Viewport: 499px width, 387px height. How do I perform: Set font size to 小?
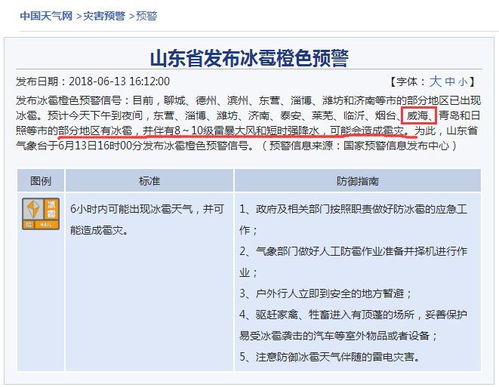(x=463, y=82)
